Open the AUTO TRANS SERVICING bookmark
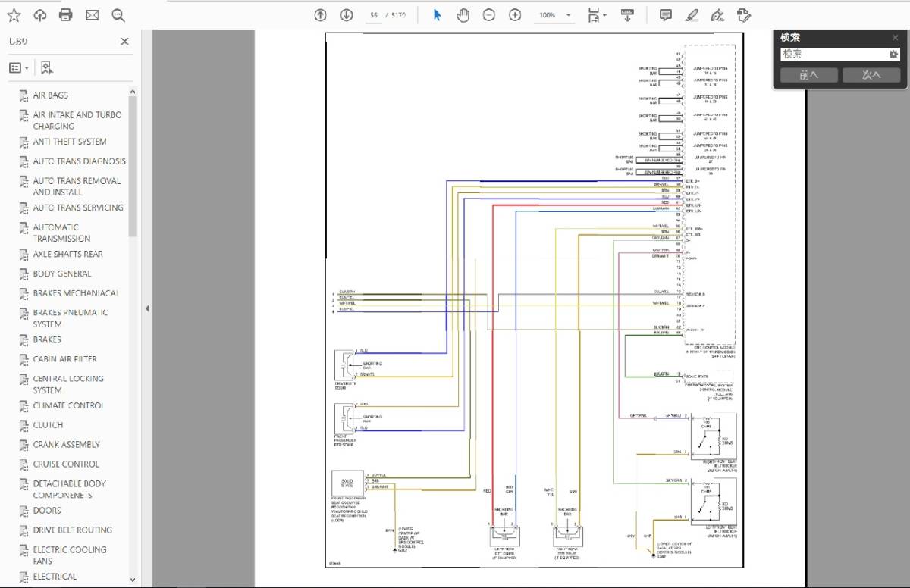 click(x=78, y=208)
